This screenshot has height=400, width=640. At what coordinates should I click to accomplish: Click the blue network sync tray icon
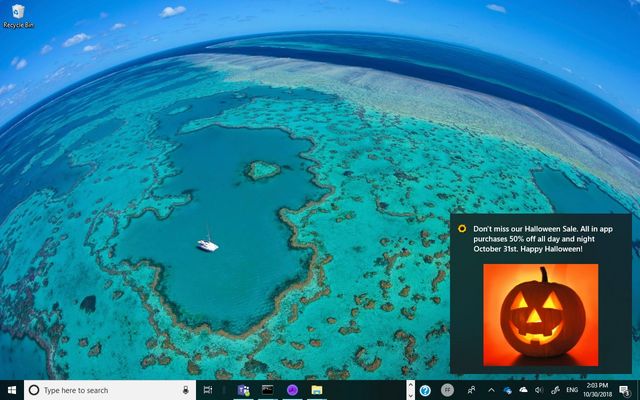pos(507,391)
